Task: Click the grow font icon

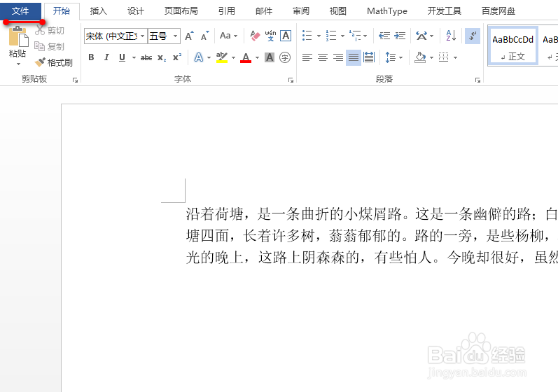Action: coord(189,36)
